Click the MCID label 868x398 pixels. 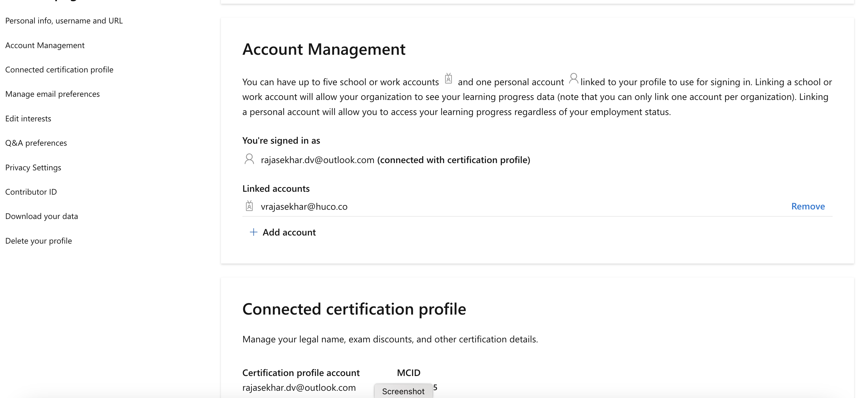(x=408, y=373)
